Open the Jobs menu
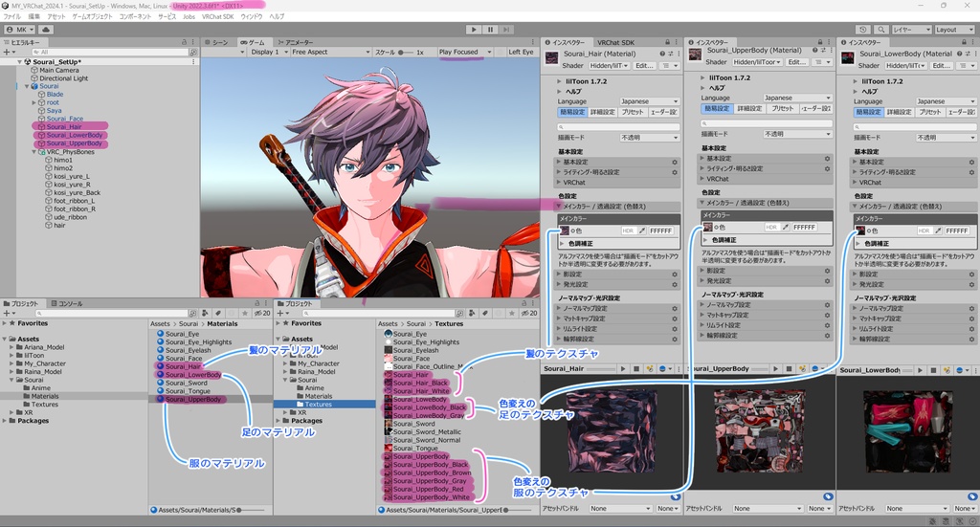Image resolution: width=980 pixels, height=527 pixels. [189, 17]
